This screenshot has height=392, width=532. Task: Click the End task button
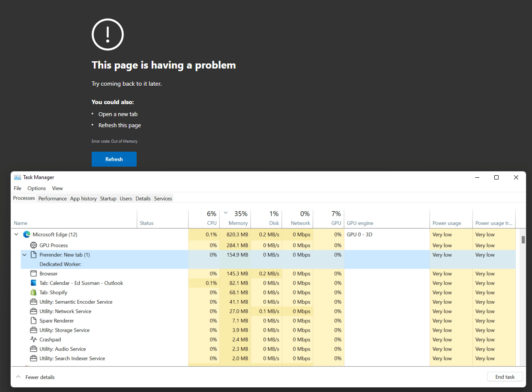[x=505, y=377]
